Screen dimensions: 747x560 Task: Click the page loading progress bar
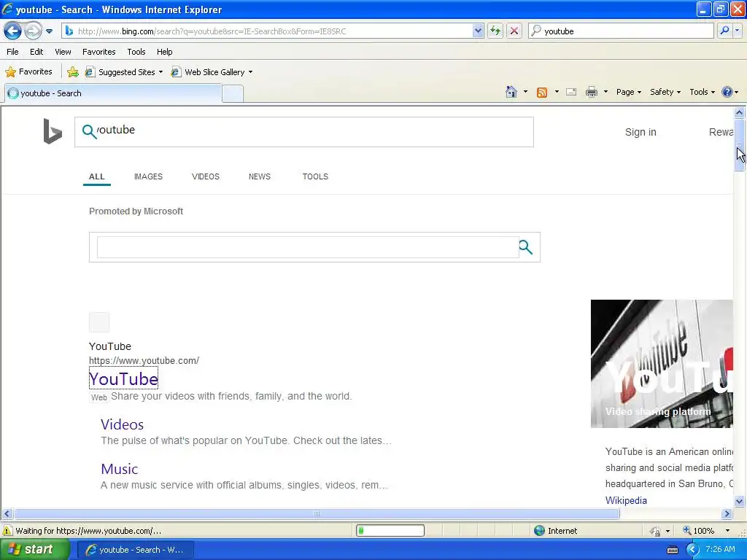[x=390, y=531]
